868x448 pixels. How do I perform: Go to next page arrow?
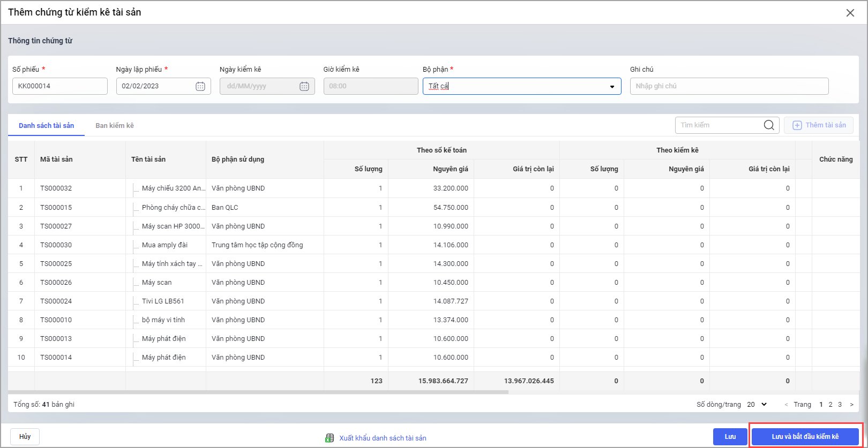tap(851, 405)
